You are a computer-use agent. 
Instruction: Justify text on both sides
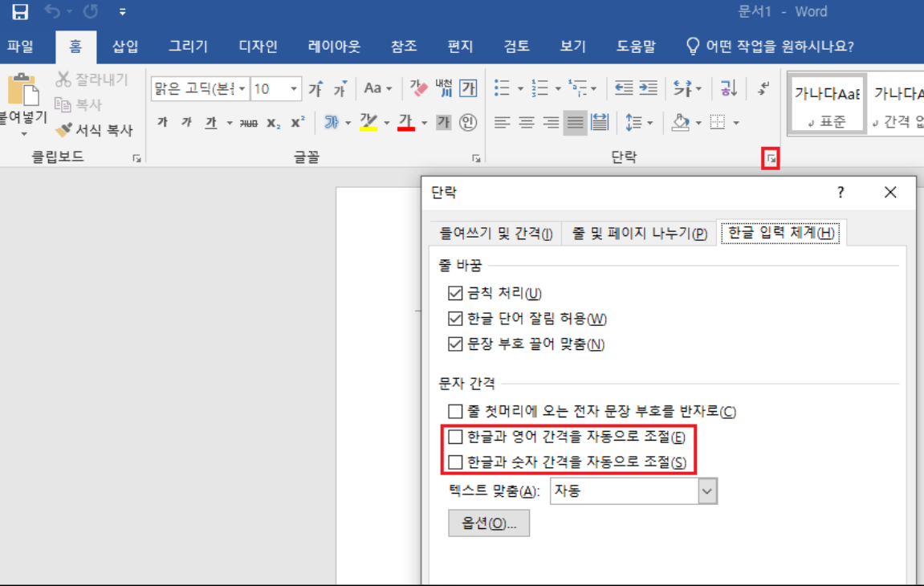(575, 123)
